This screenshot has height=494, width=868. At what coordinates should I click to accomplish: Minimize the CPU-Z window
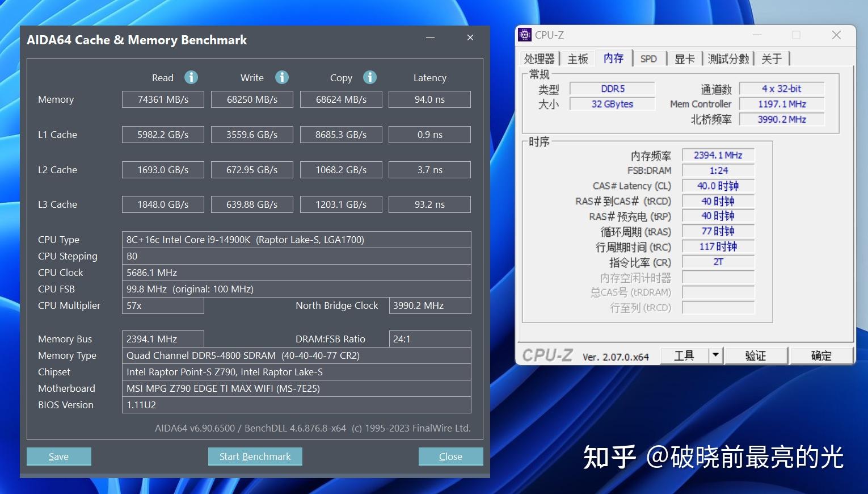757,35
